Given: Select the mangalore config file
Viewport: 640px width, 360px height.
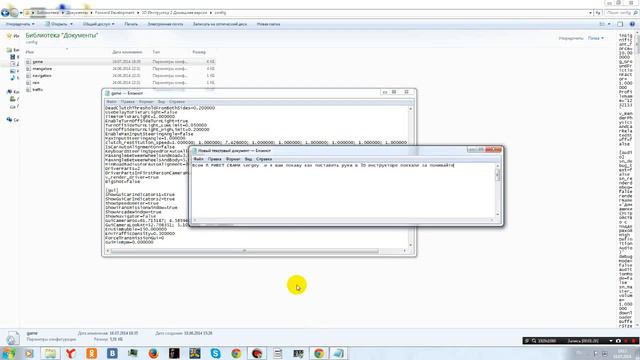Looking at the screenshot, I should point(42,69).
